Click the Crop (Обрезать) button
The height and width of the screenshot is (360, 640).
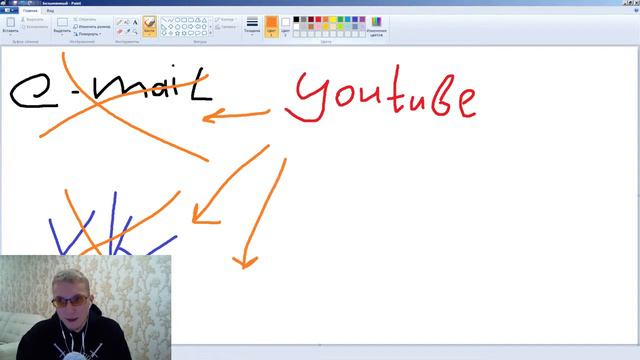(x=85, y=20)
